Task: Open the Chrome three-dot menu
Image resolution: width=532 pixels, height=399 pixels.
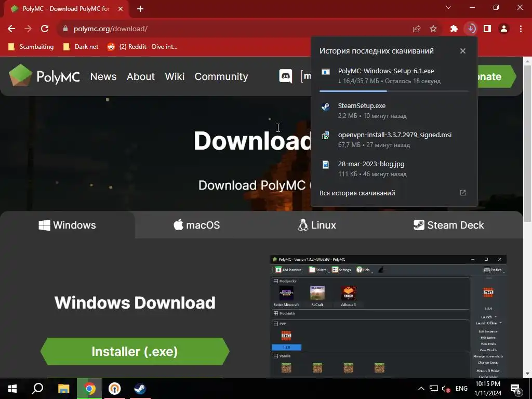Action: [x=521, y=29]
